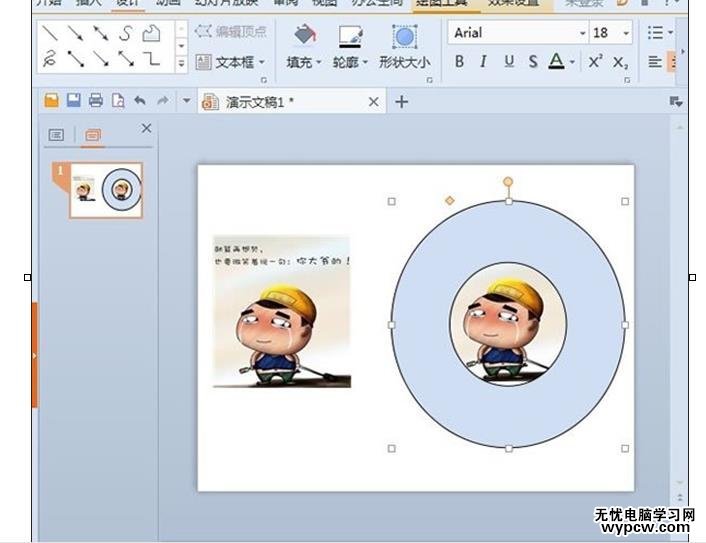This screenshot has height=543, width=706.
Task: Toggle bold formatting
Action: click(459, 61)
